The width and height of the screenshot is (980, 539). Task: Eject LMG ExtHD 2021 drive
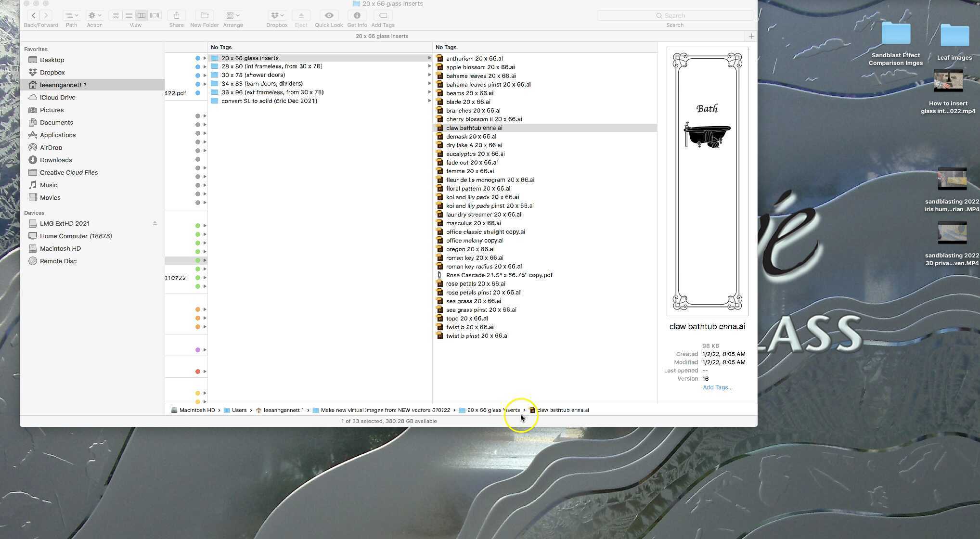155,223
